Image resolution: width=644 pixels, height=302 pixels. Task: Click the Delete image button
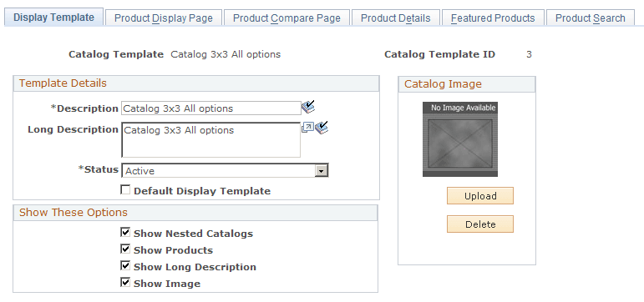pos(480,224)
